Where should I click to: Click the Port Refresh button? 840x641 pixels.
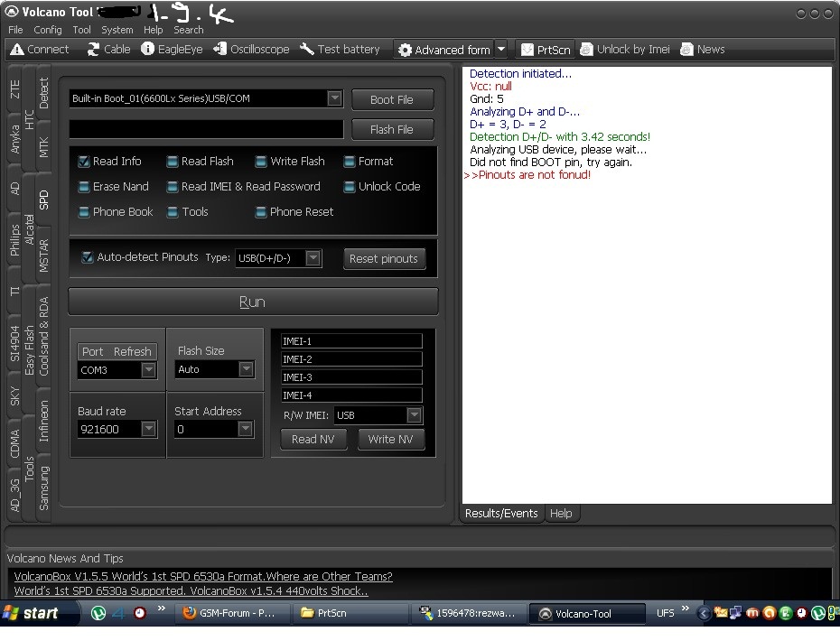tap(117, 351)
